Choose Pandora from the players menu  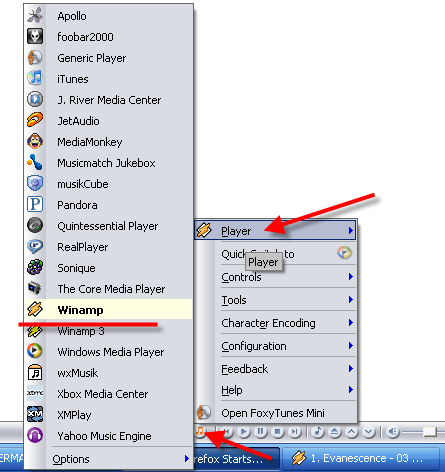point(109,205)
